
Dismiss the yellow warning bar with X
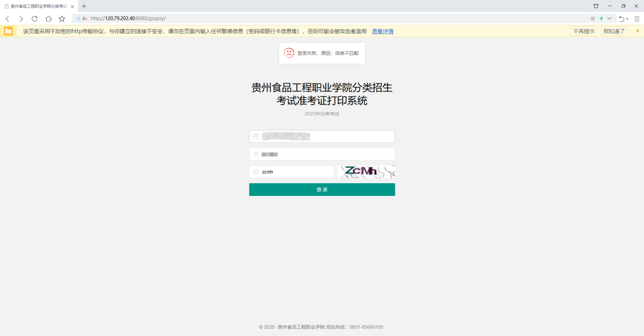(637, 31)
